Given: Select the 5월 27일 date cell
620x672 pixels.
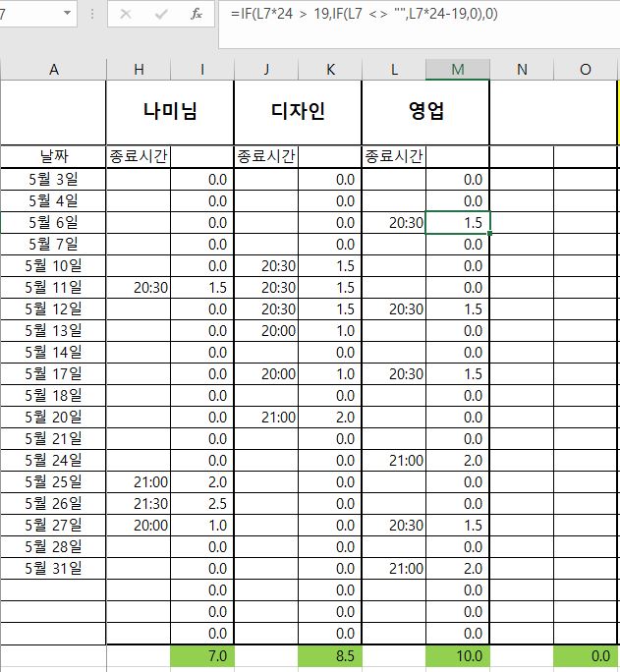Looking at the screenshot, I should (x=54, y=525).
